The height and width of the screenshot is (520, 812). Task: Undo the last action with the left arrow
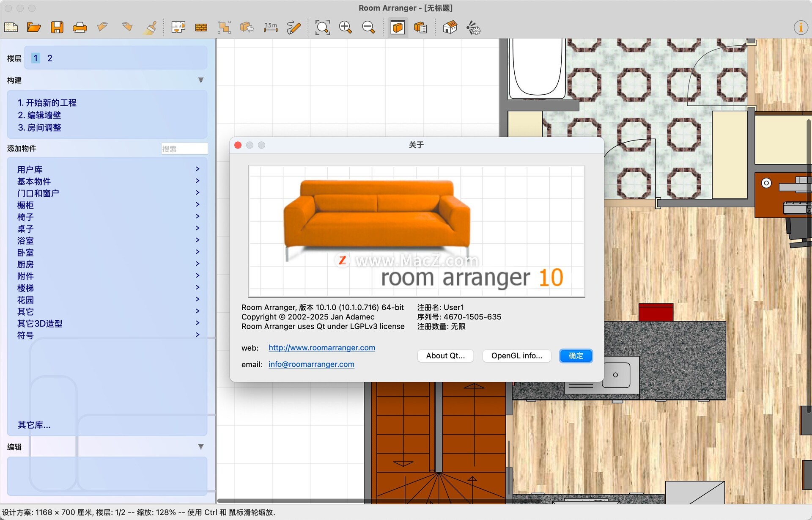point(102,28)
